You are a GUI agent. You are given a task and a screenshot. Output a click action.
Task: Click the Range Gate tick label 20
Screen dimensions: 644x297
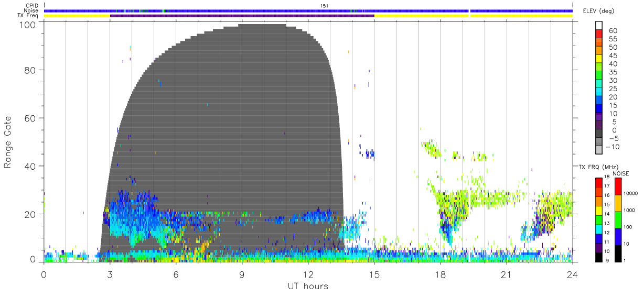click(x=31, y=214)
